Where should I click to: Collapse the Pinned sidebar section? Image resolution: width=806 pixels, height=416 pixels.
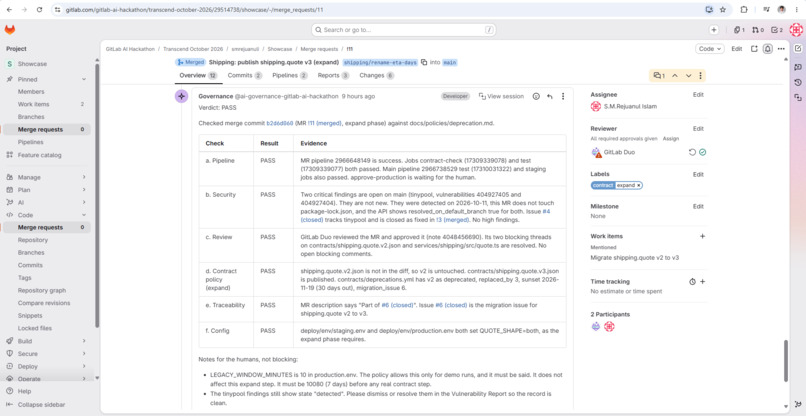(x=84, y=79)
